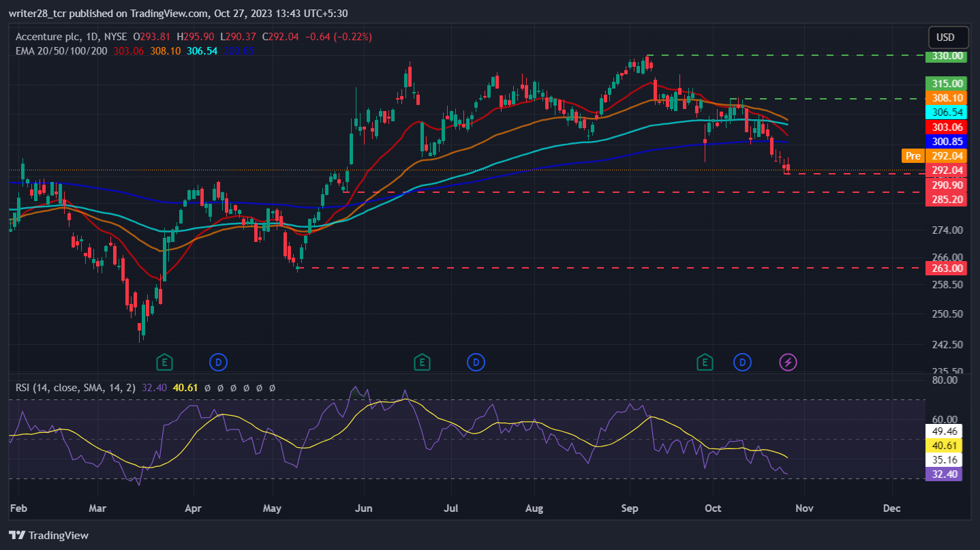Click the red 285.20 price label
This screenshot has height=550, width=980.
[946, 199]
